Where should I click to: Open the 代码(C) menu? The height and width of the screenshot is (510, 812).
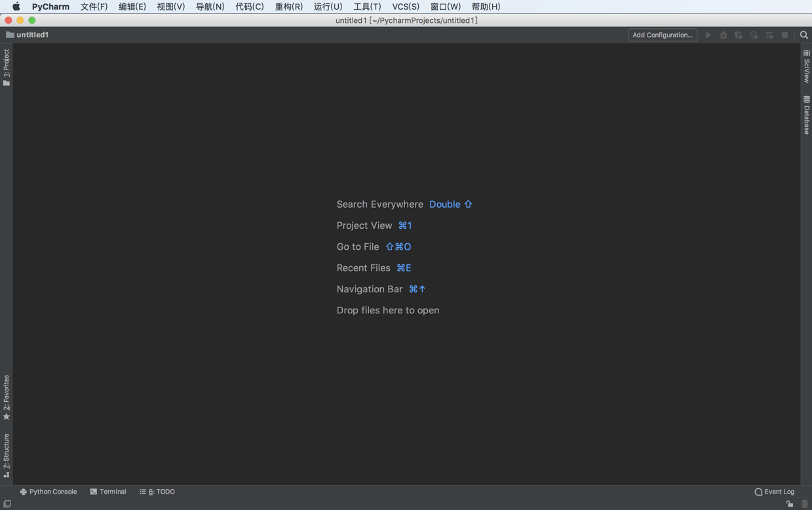[x=250, y=7]
